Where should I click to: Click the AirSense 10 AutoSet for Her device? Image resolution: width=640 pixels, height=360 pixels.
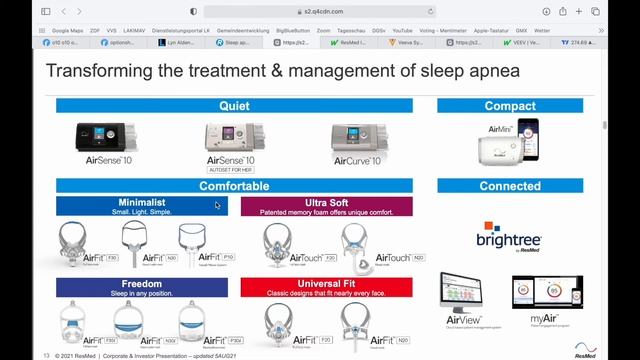coord(235,138)
